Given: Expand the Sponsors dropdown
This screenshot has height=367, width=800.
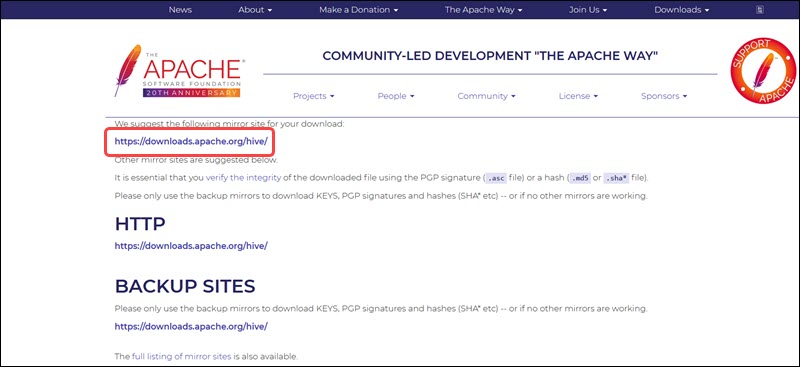Looking at the screenshot, I should (664, 96).
